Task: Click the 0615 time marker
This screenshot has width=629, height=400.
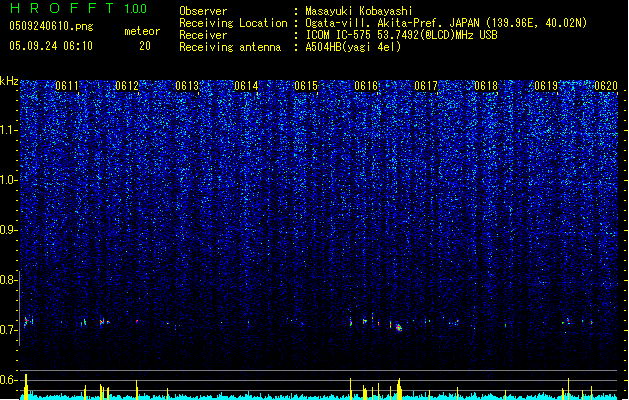Action: point(306,86)
